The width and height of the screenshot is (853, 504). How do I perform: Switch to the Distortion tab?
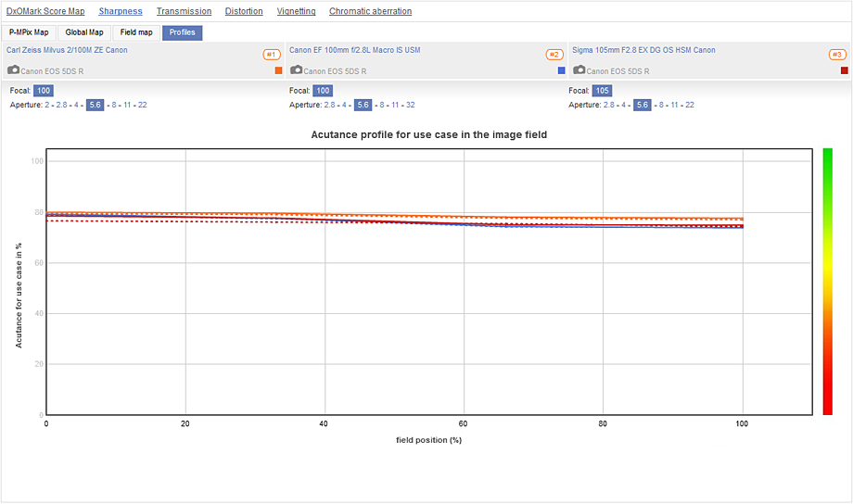point(244,11)
